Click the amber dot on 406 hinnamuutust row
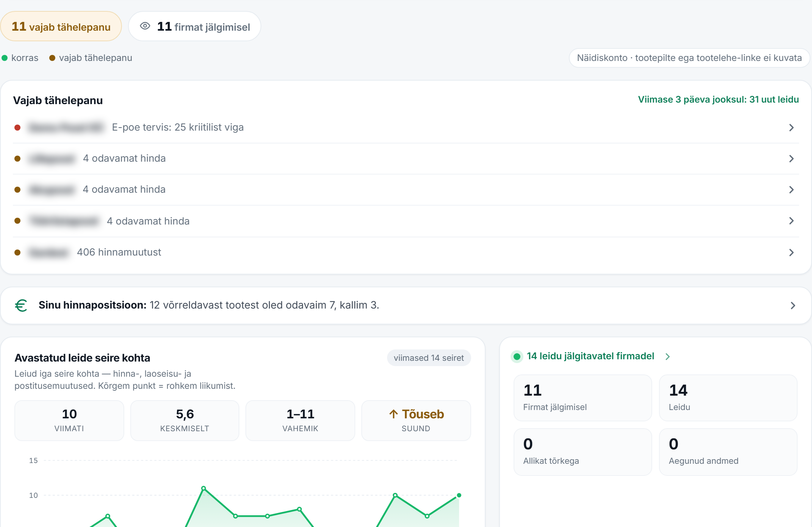 tap(17, 253)
